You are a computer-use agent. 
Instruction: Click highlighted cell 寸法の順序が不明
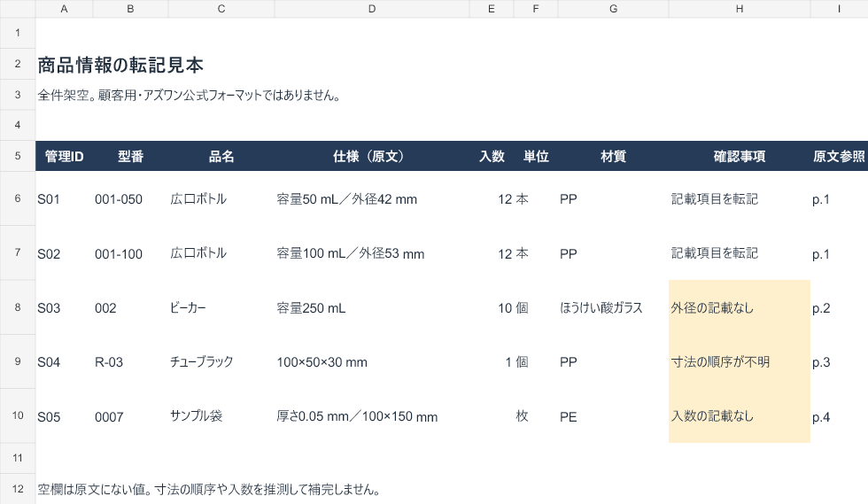click(740, 361)
